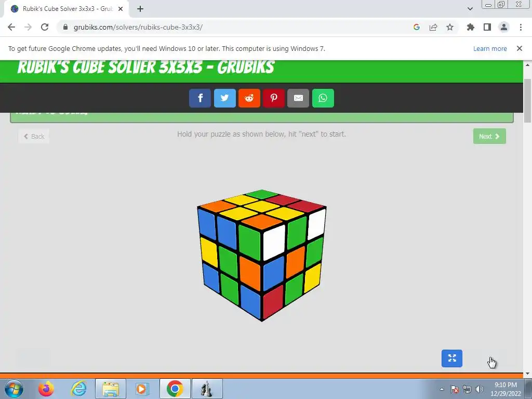
Task: Click the scrollbar down arrow
Action: 527,374
